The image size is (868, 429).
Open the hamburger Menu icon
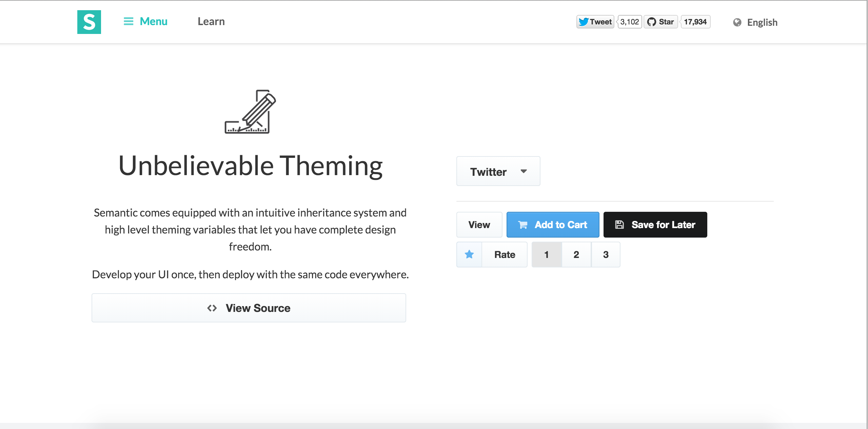click(129, 21)
